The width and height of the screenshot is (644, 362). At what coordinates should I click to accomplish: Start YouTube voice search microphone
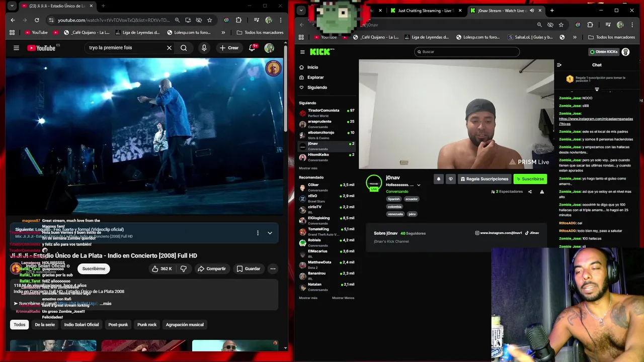204,48
